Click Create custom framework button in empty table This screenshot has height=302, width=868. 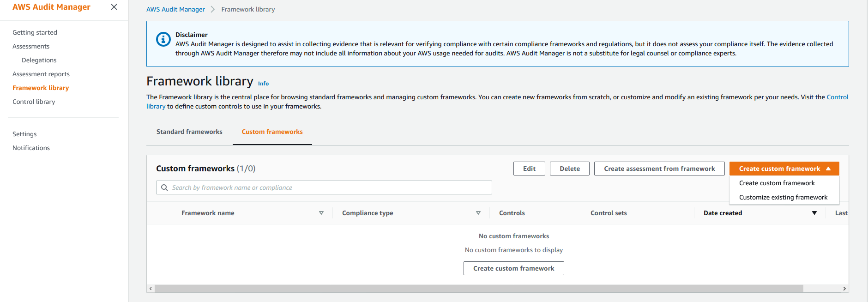tap(514, 268)
